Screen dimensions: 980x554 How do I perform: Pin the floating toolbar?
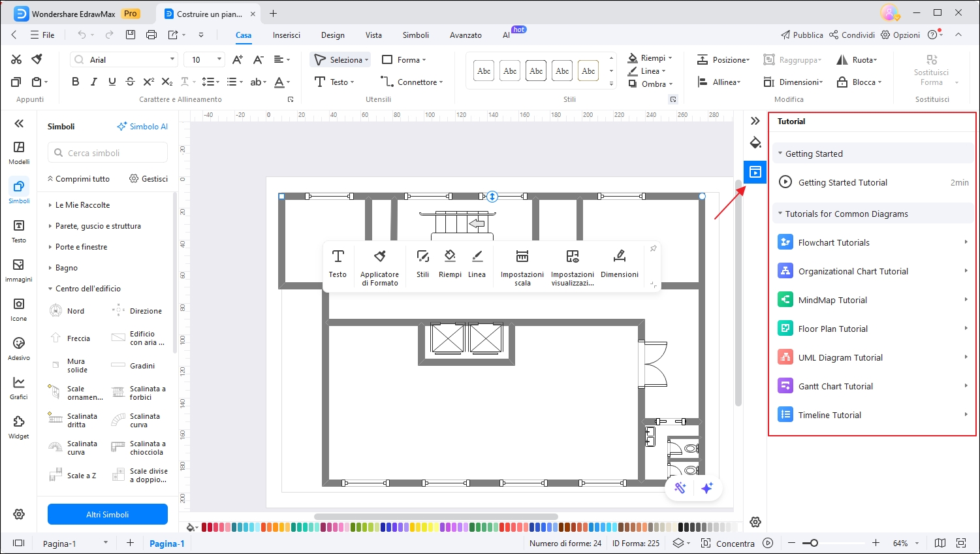click(x=653, y=249)
